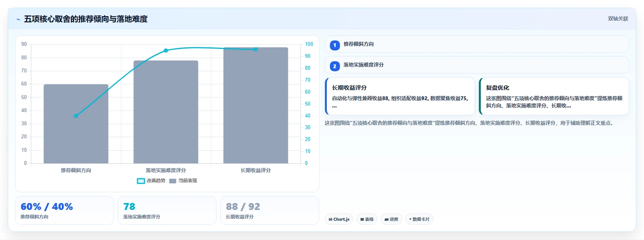Open the 长期收益评分 detail card
644x240 pixels.
click(x=400, y=96)
